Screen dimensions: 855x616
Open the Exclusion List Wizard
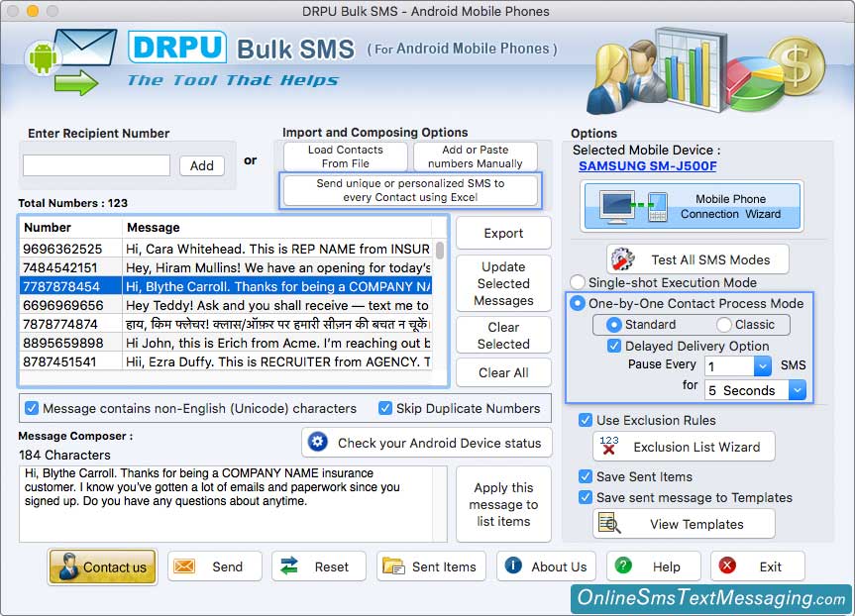[x=684, y=447]
